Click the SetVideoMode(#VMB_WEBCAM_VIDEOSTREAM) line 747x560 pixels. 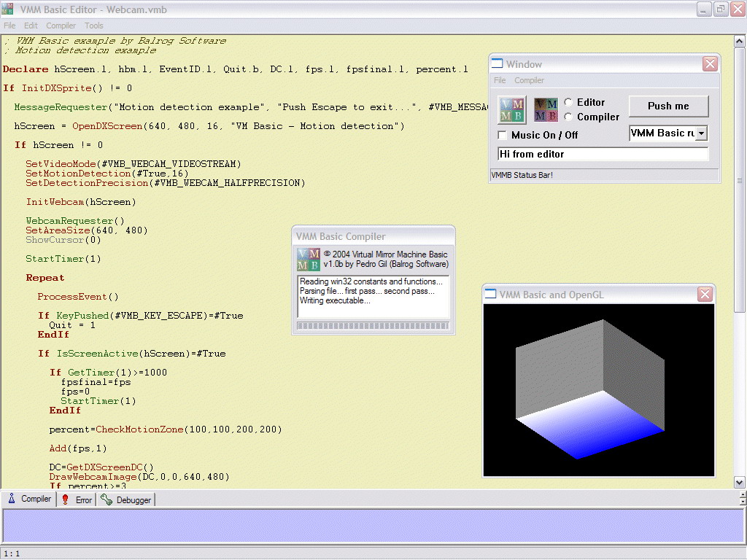pyautogui.click(x=133, y=164)
